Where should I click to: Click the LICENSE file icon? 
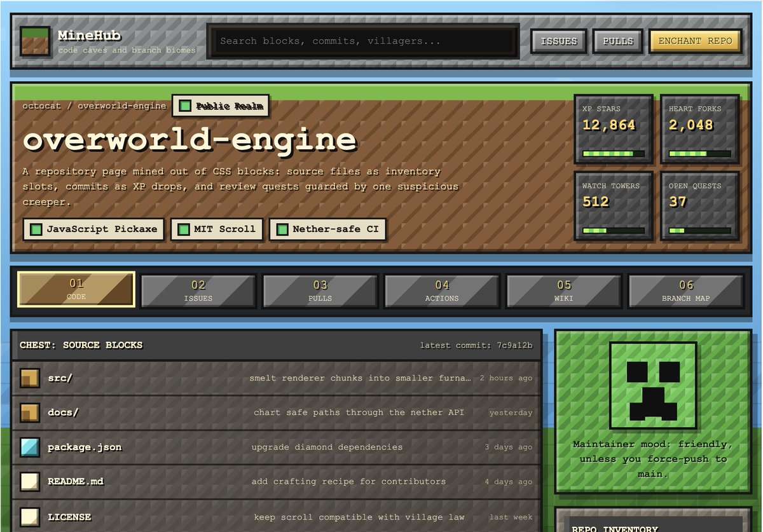(x=30, y=517)
